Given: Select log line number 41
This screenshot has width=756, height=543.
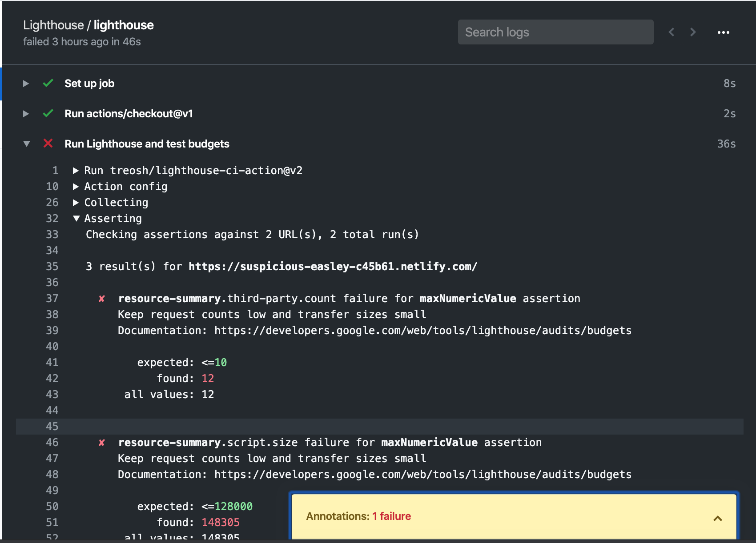Looking at the screenshot, I should coord(52,363).
